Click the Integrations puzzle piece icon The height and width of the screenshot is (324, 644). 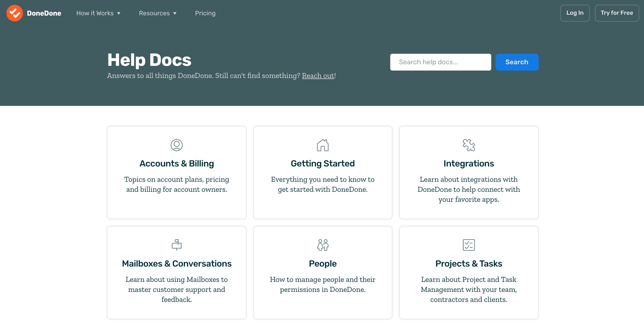click(x=469, y=145)
